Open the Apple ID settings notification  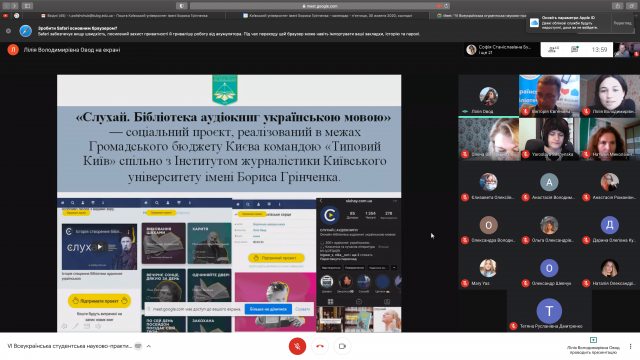(x=569, y=23)
